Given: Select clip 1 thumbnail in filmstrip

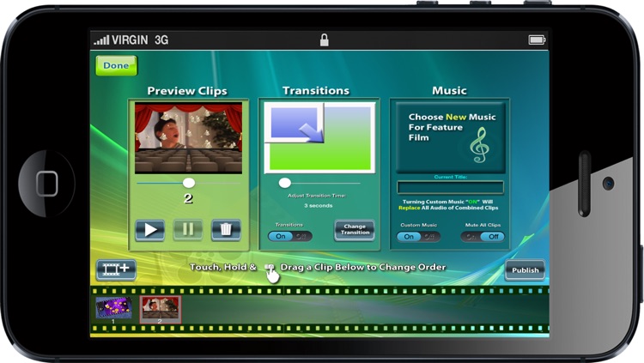Looking at the screenshot, I should [x=113, y=308].
